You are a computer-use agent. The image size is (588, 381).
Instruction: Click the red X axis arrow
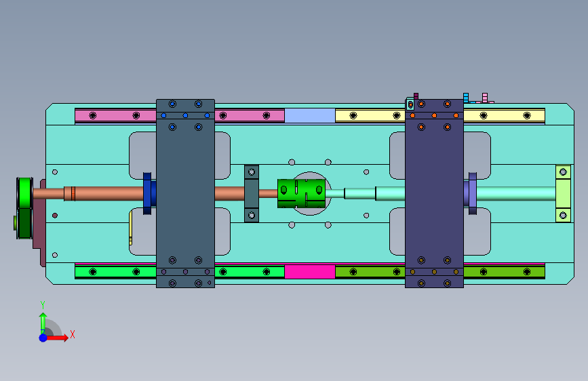[x=58, y=338]
